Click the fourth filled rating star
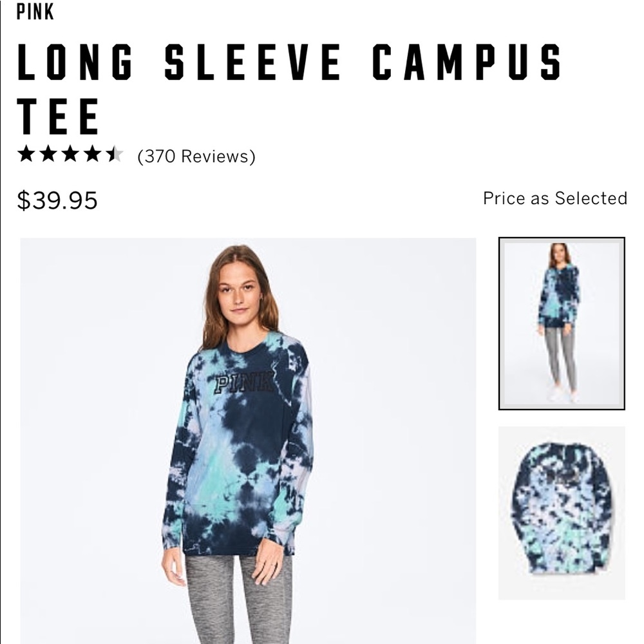The image size is (644, 644). coord(93,155)
